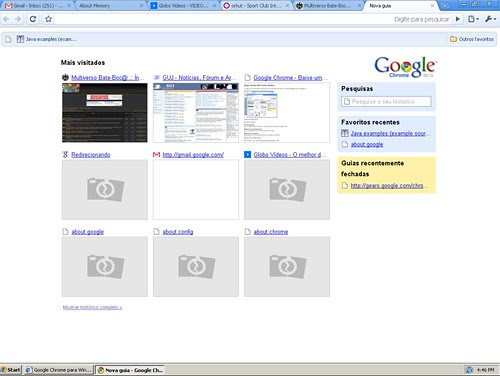
Task: Open the GUJ Noticias Forum link
Action: pos(199,78)
